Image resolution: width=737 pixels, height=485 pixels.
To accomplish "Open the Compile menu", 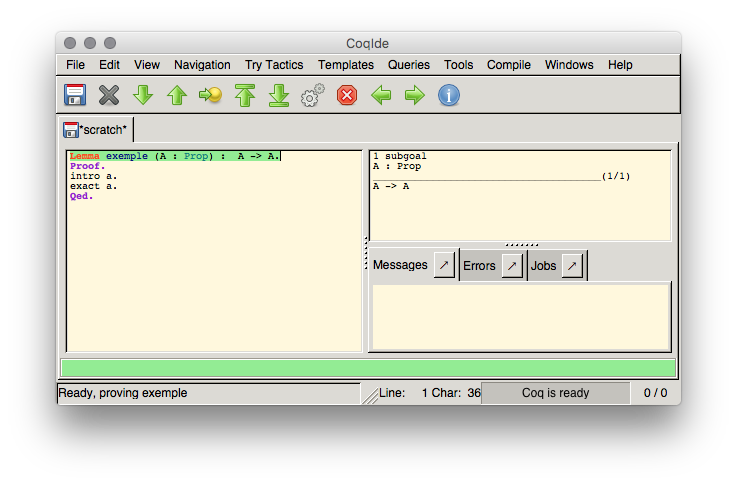I will point(509,65).
